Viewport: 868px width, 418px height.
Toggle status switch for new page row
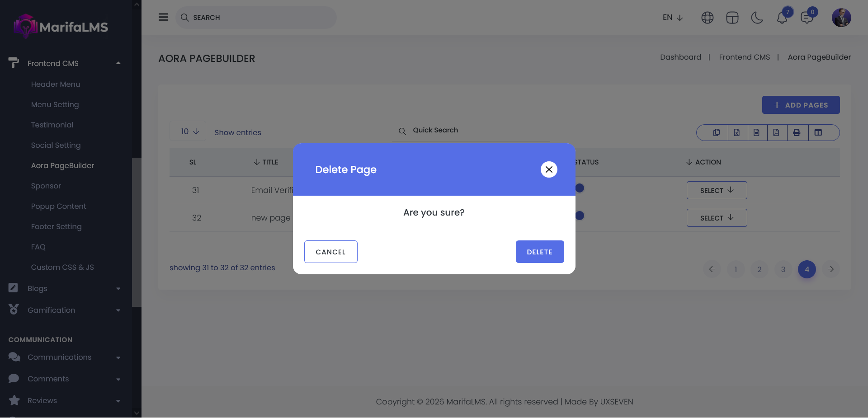click(580, 216)
